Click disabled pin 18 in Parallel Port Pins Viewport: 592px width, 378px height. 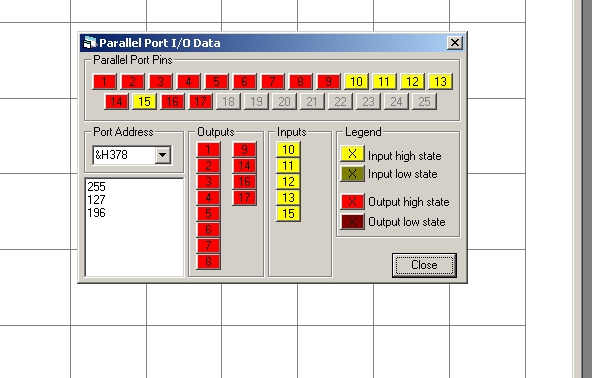(x=228, y=102)
